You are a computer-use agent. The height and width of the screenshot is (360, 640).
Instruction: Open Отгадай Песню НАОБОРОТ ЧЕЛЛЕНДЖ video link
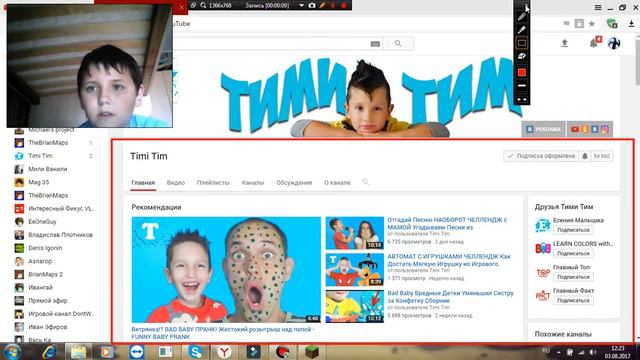pos(447,223)
